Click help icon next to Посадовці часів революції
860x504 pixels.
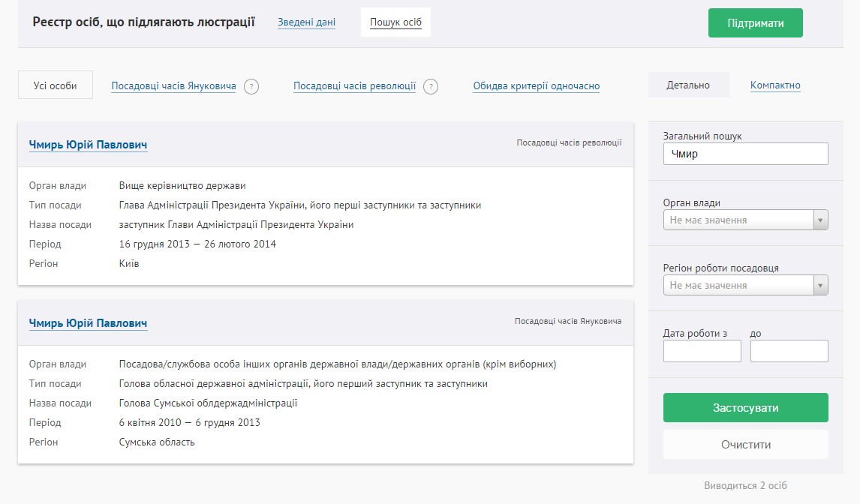(x=431, y=86)
